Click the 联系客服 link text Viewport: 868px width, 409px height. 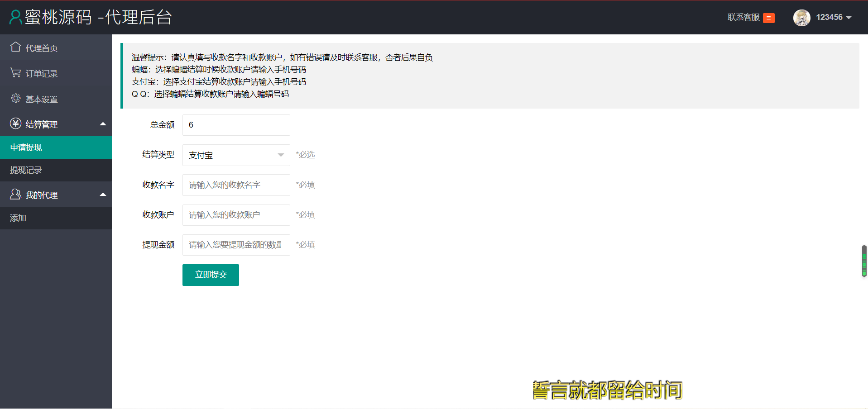pyautogui.click(x=743, y=17)
